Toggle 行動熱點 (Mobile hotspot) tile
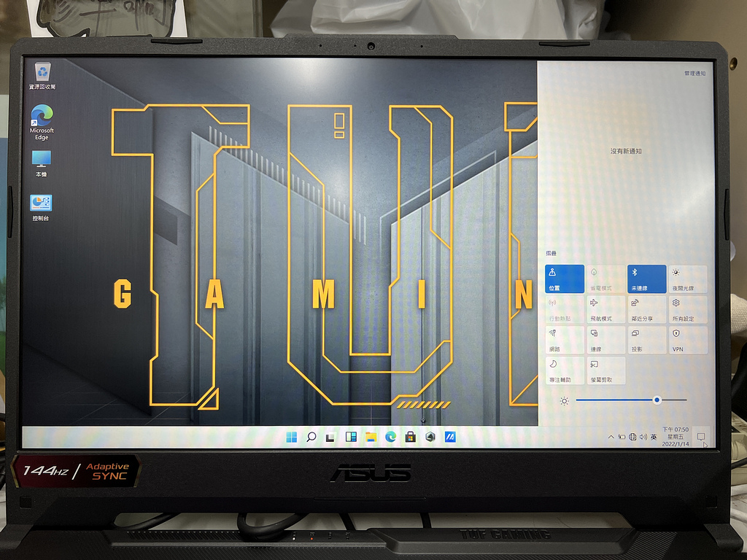 click(x=565, y=309)
